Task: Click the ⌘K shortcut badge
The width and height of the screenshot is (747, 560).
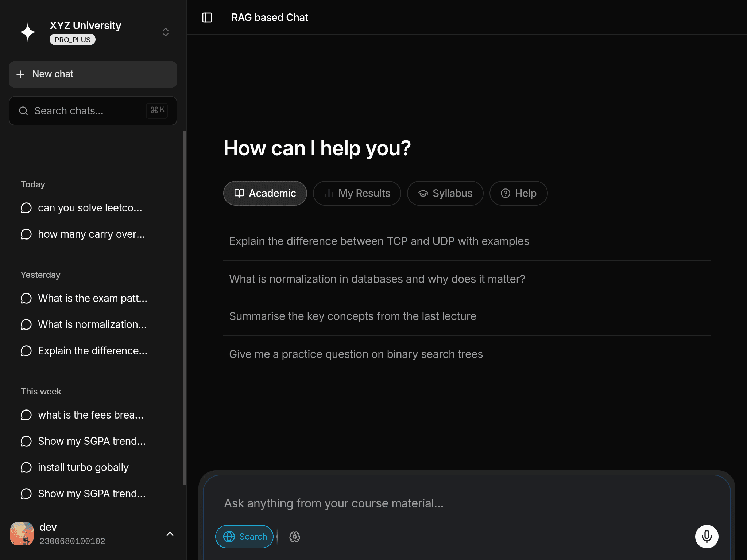Action: tap(157, 110)
